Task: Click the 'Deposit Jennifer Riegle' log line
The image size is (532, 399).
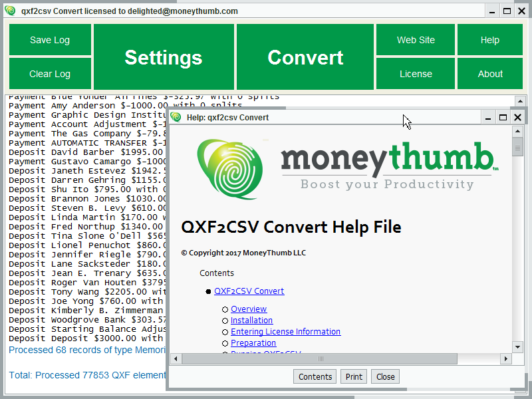Action: click(x=88, y=255)
